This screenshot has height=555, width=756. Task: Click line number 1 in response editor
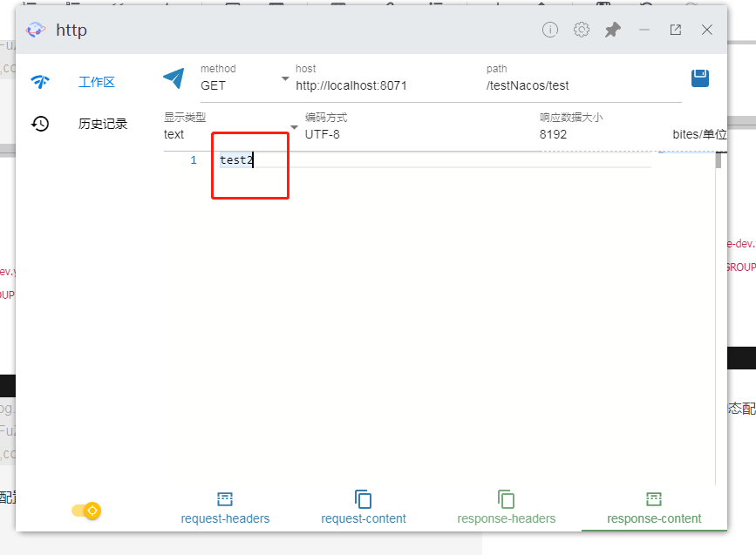point(194,160)
